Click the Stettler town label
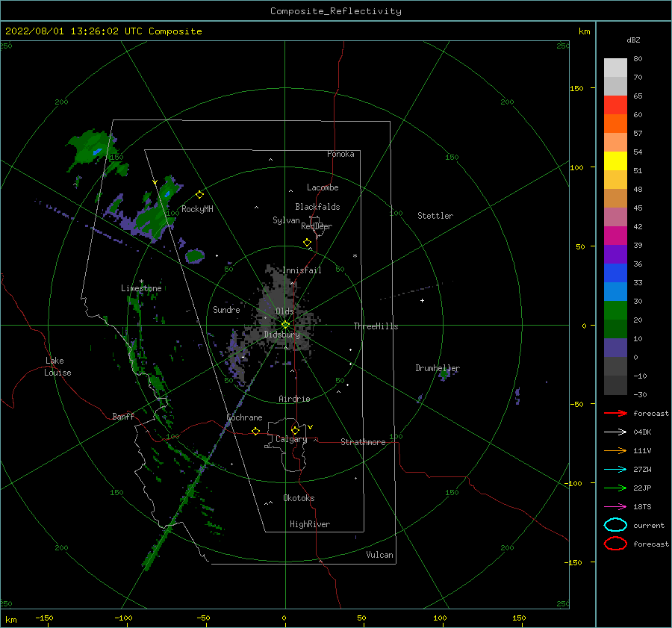 [x=435, y=216]
